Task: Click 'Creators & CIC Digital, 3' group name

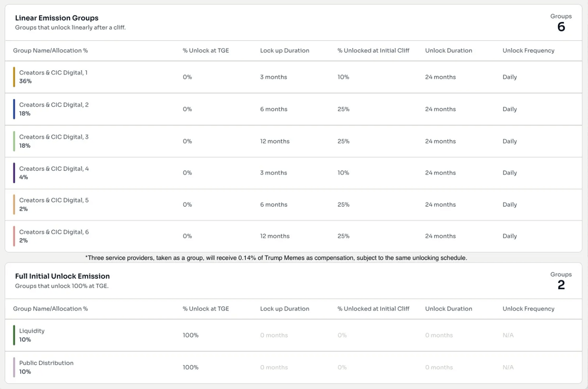Action: [x=54, y=137]
